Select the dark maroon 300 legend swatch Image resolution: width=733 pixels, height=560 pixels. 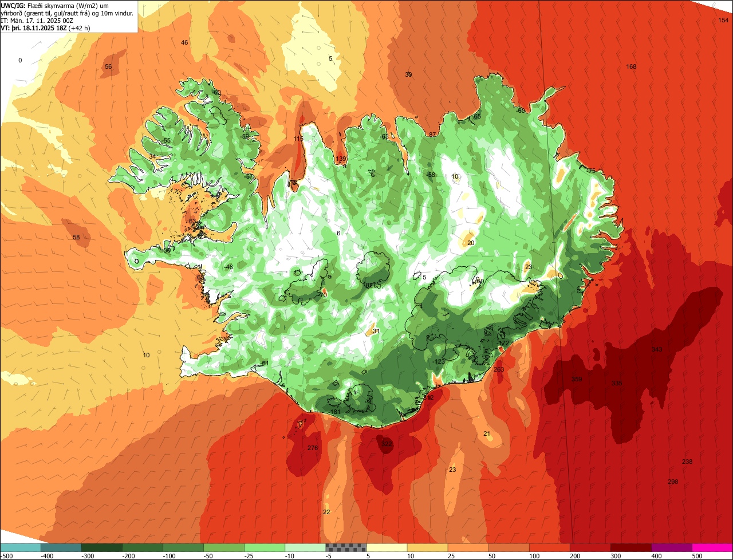click(631, 547)
